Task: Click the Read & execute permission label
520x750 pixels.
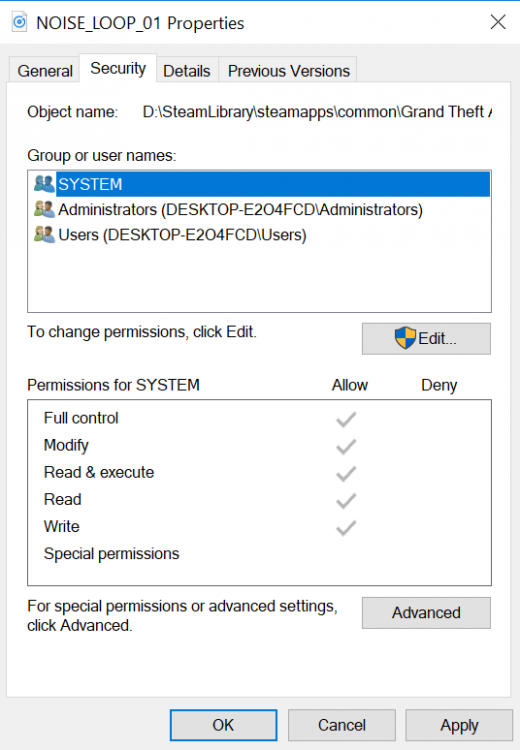Action: click(x=99, y=473)
